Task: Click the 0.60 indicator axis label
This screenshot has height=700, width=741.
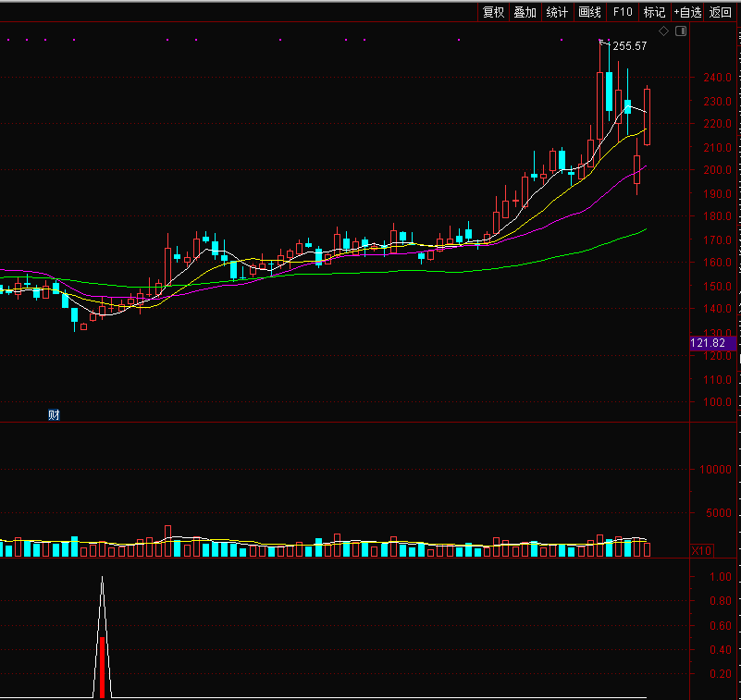Action: tap(721, 626)
